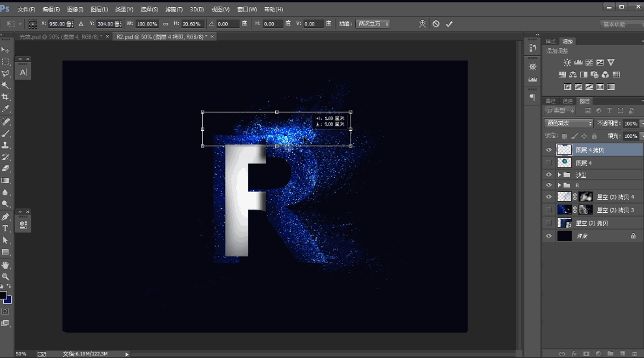
Task: Hide the 沙尘 group
Action: click(x=549, y=174)
